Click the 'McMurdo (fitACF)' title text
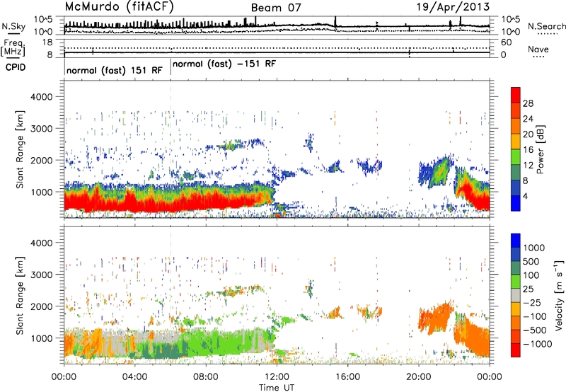 pos(119,7)
